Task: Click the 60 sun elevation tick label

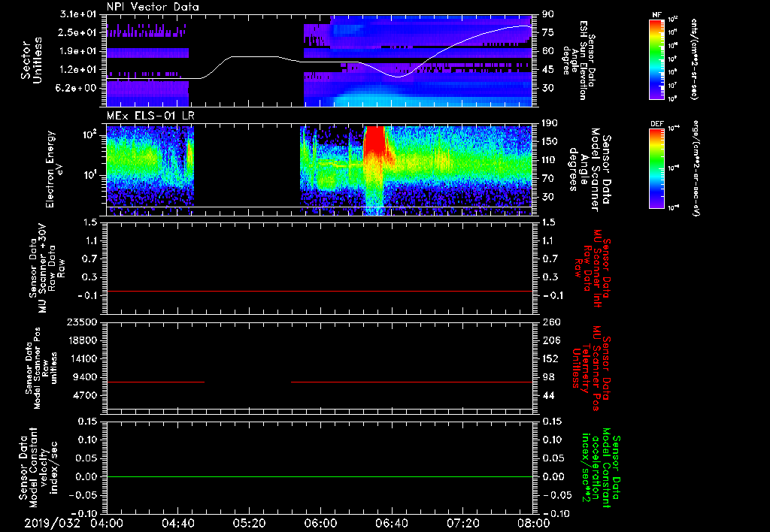Action: tap(548, 51)
